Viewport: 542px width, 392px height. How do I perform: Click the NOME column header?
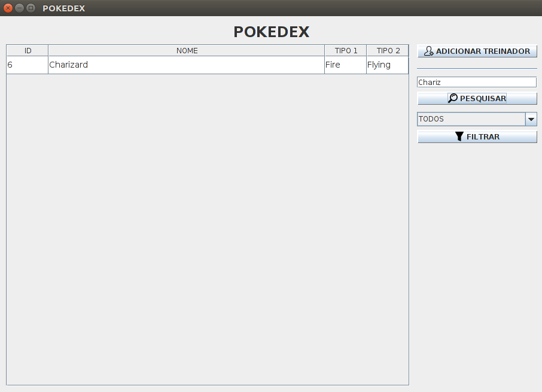click(187, 50)
